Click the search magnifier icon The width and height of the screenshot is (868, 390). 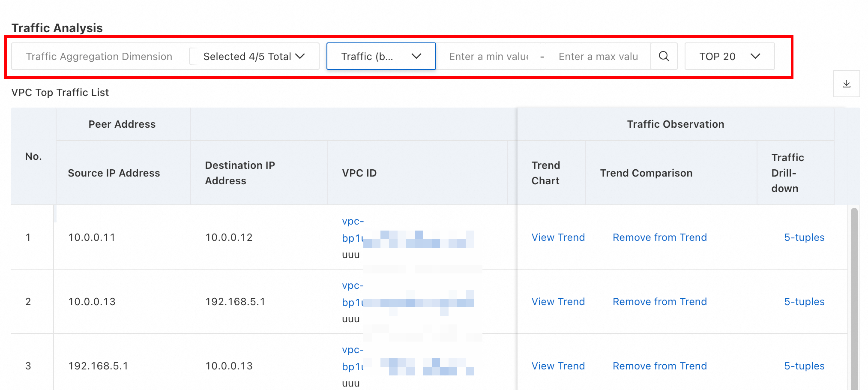[x=664, y=56]
